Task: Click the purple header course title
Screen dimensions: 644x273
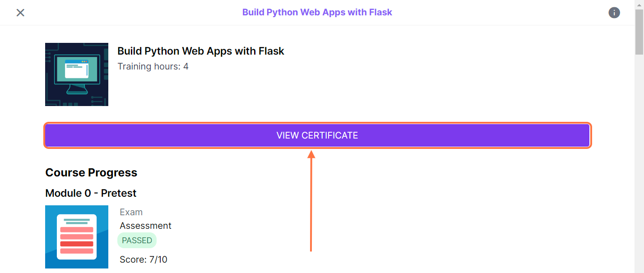Action: 317,12
